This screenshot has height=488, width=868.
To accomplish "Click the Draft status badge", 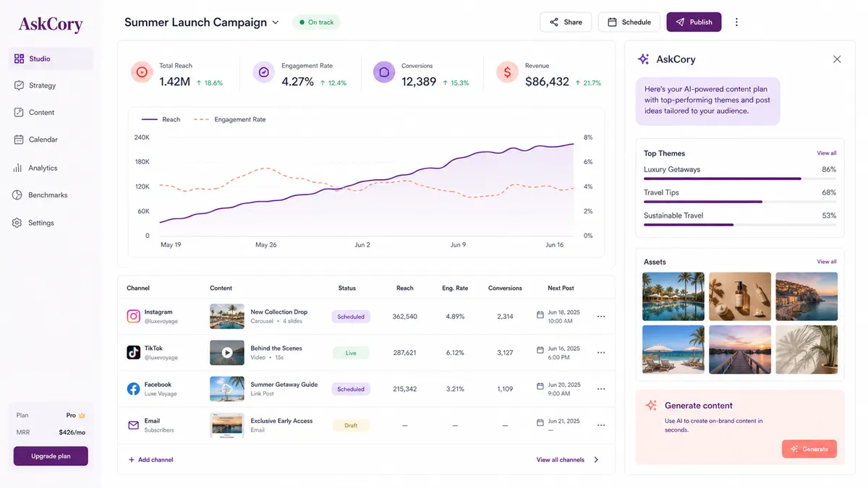I will coord(351,425).
